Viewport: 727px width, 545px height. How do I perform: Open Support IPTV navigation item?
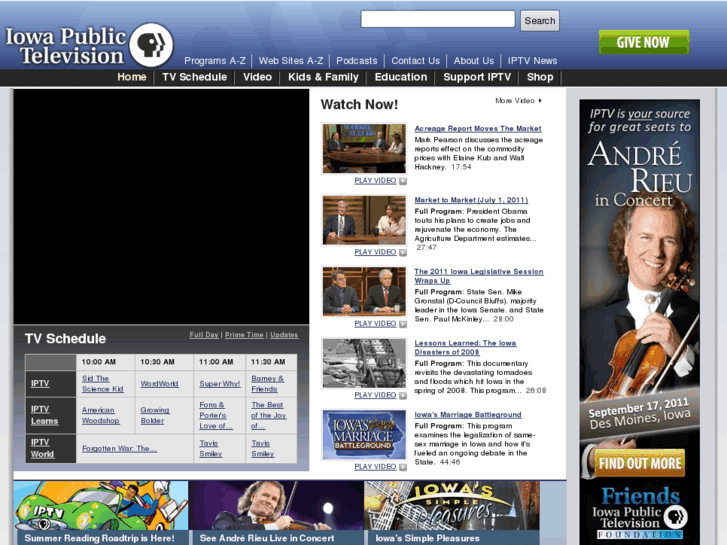coord(477,77)
